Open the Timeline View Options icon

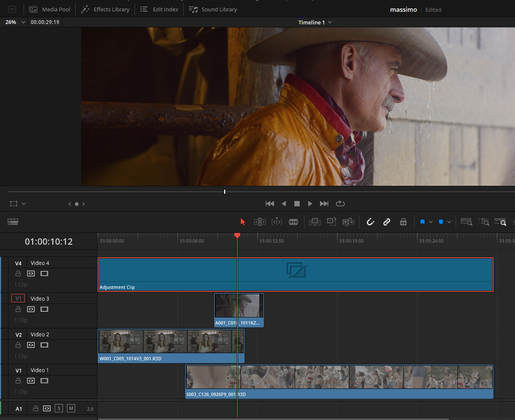tap(13, 222)
